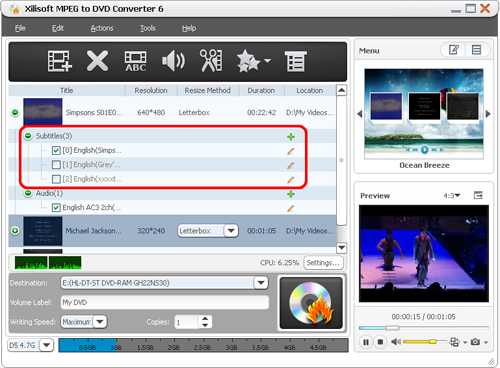Click the Add video file toolbar icon
Viewport: 500px width, 368px height.
click(x=60, y=61)
